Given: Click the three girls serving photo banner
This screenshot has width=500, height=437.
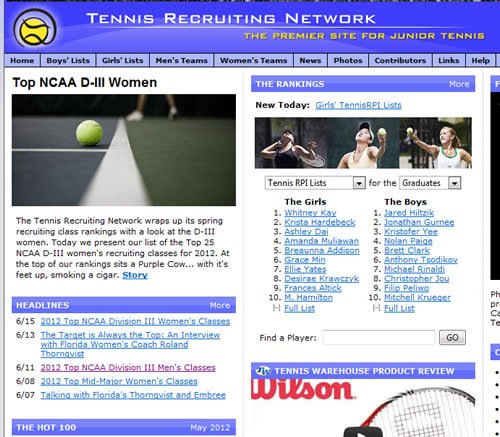Looking at the screenshot, I should [x=363, y=143].
